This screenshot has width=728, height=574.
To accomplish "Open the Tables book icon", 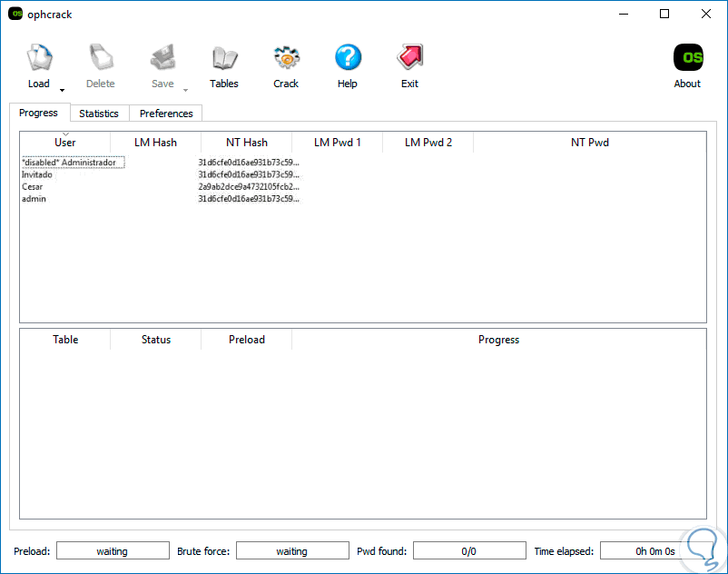I will point(224,57).
